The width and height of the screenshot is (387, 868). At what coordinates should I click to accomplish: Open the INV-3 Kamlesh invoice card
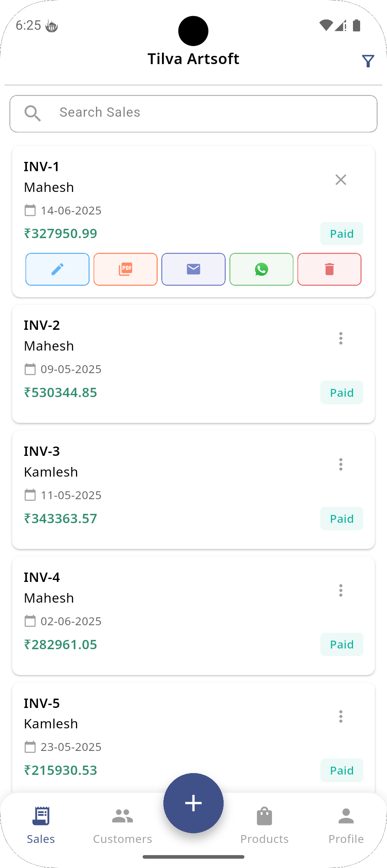pyautogui.click(x=193, y=490)
